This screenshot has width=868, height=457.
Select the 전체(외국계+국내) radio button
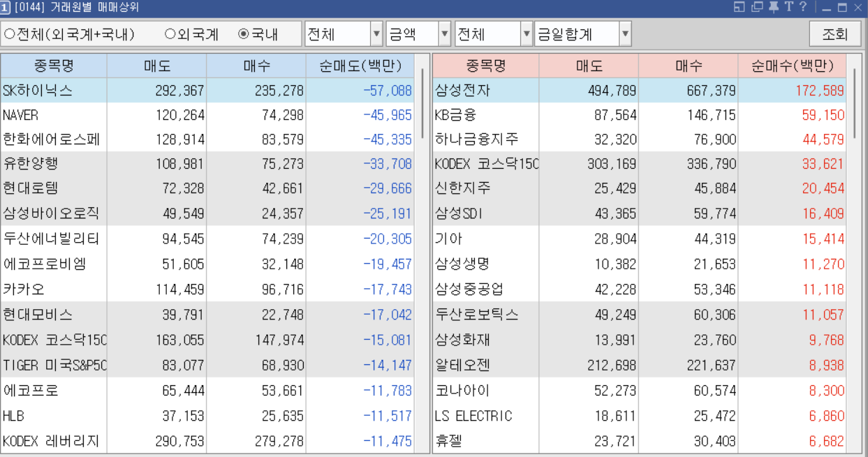click(70, 33)
